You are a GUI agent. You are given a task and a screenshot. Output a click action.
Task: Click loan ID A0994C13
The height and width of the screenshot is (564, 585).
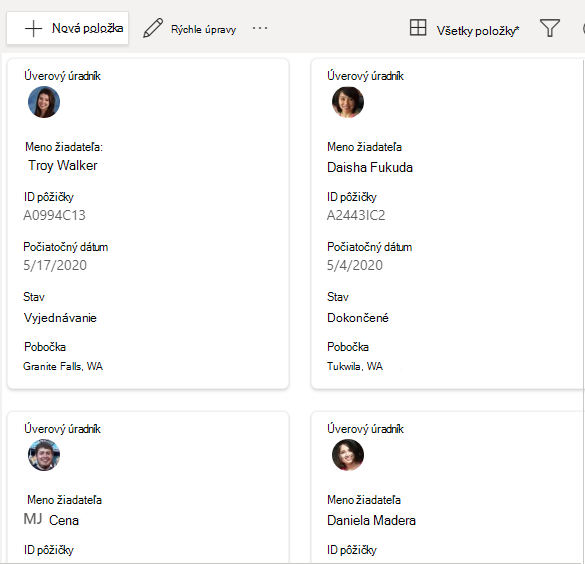click(54, 216)
